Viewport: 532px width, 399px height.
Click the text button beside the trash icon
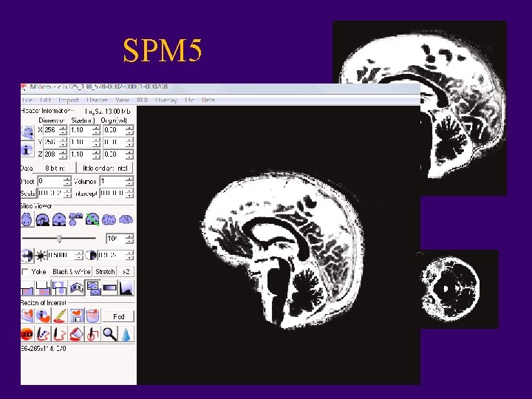[x=118, y=316]
